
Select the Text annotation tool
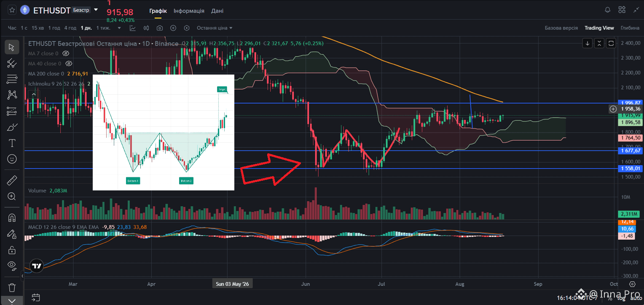click(x=12, y=143)
